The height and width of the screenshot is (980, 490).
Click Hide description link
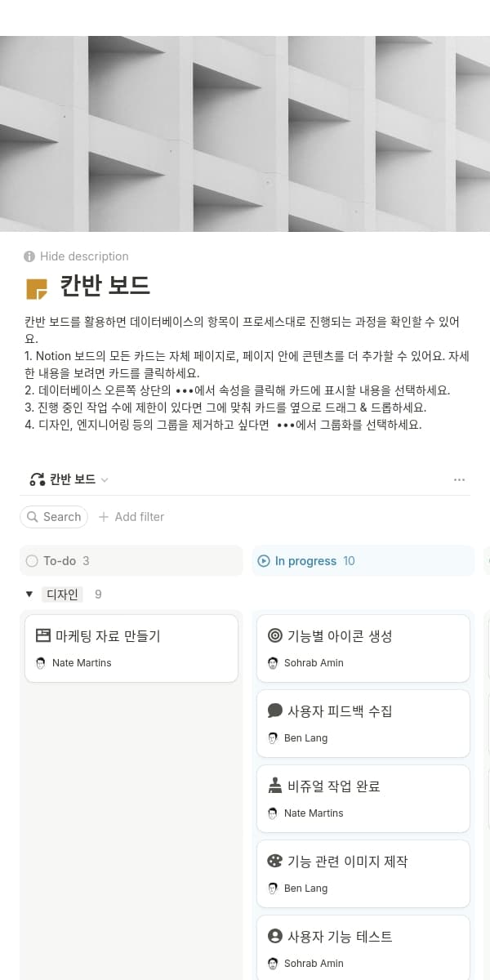pyautogui.click(x=84, y=256)
